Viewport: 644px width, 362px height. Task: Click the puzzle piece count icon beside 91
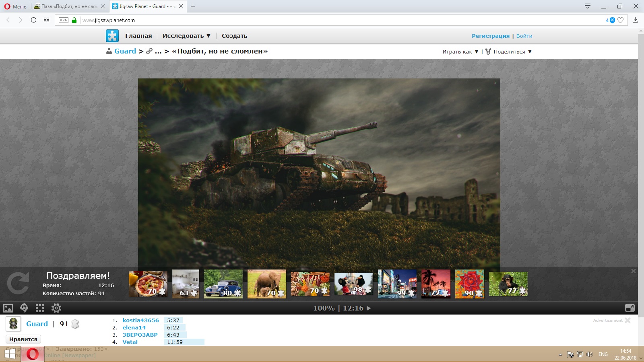coord(75,324)
